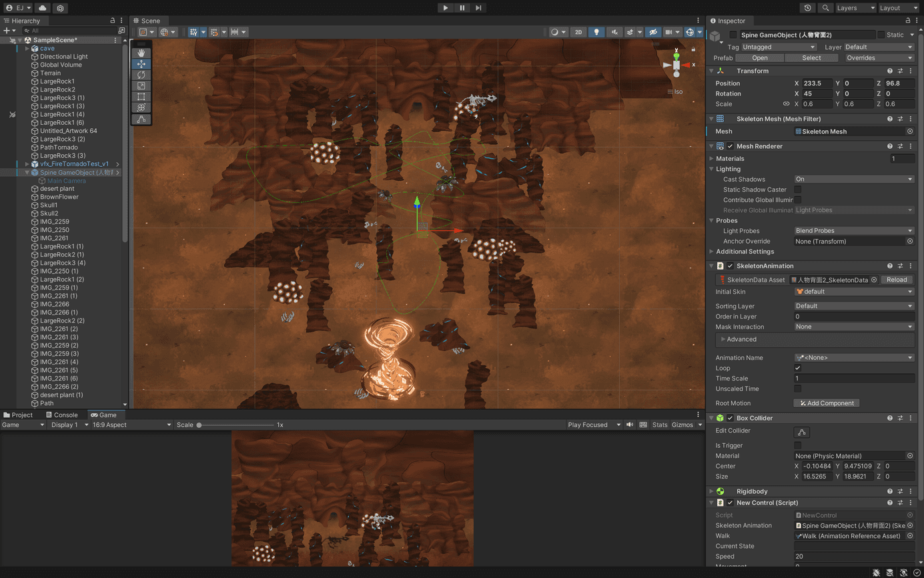This screenshot has width=924, height=578.
Task: Click the Scene camera settings icon
Action: click(x=670, y=32)
